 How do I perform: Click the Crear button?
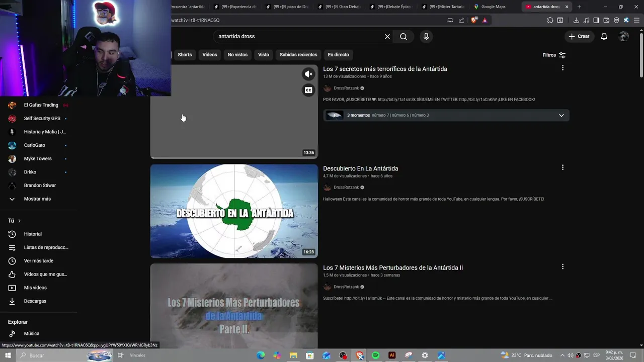579,36
